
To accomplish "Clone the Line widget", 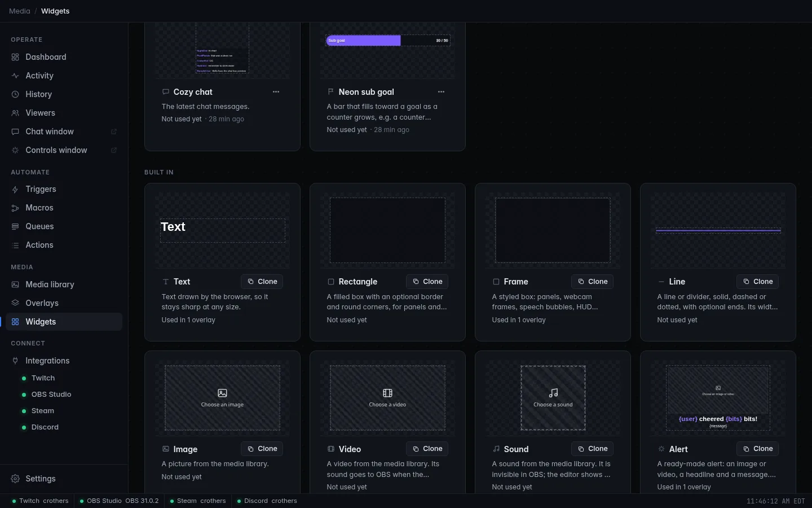I will pos(758,282).
